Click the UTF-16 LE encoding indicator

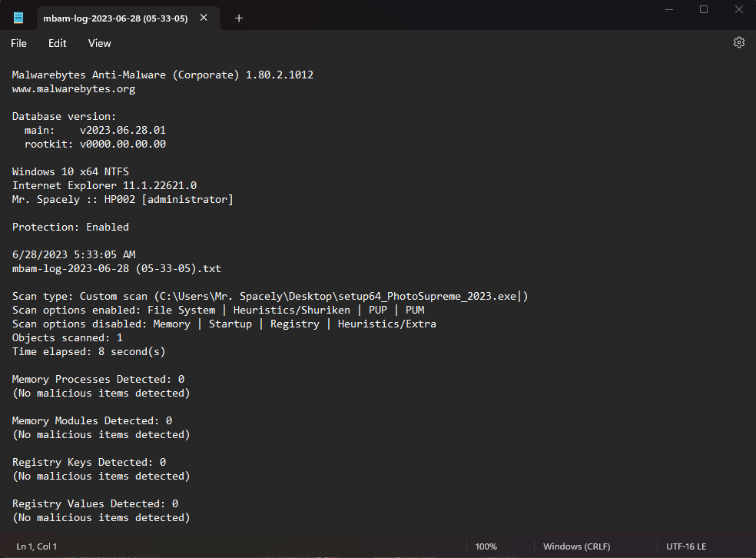686,546
